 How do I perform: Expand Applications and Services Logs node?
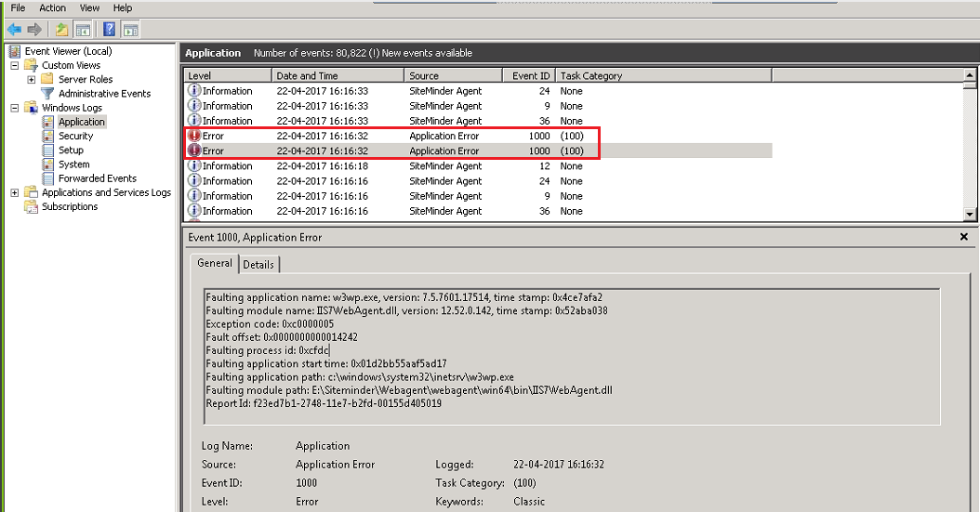click(x=14, y=192)
